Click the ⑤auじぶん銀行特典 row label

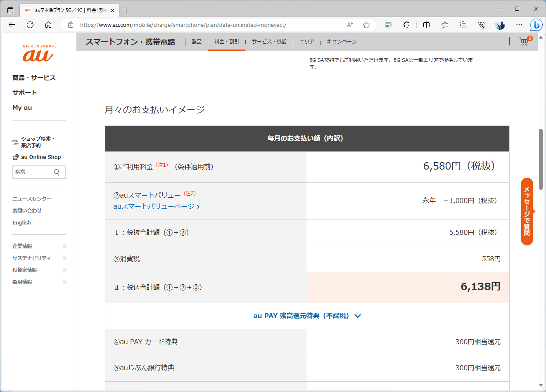[144, 368]
